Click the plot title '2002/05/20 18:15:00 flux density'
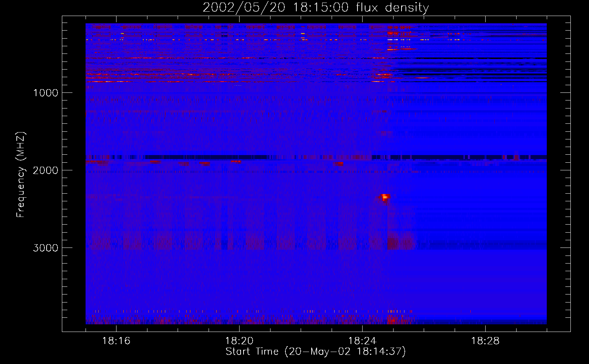The image size is (589, 364). (x=316, y=7)
